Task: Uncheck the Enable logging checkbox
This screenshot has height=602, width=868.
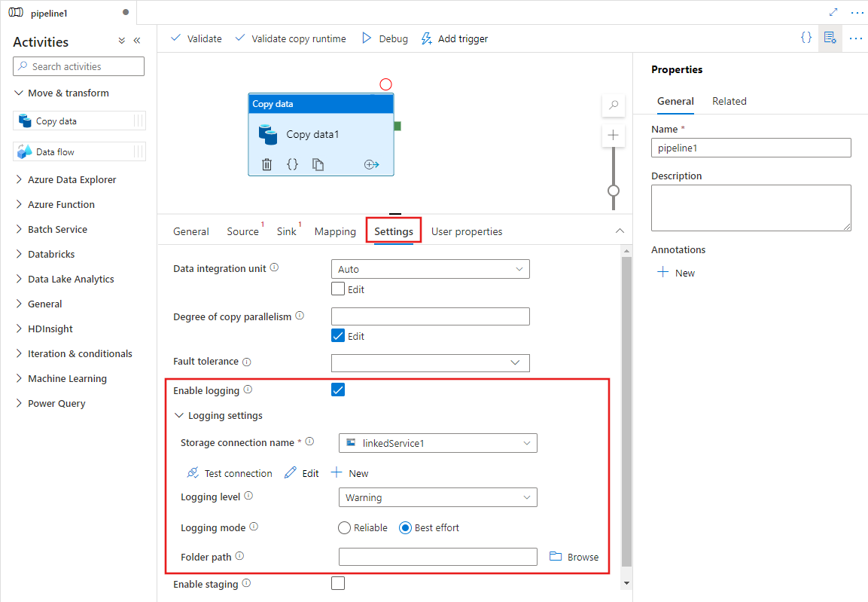Action: tap(338, 390)
